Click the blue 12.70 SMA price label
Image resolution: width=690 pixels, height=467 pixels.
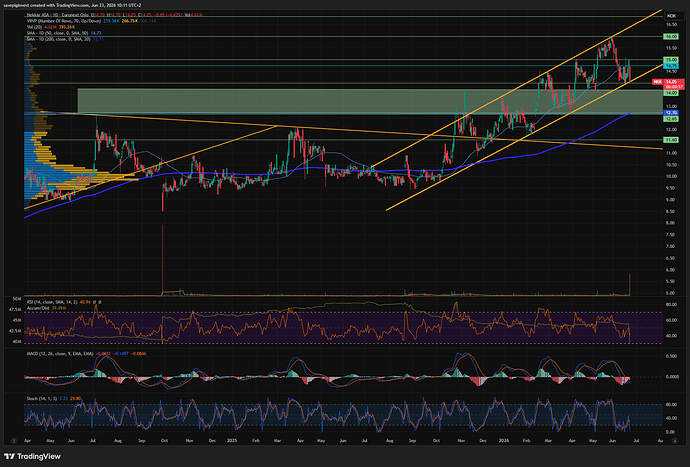click(x=671, y=113)
